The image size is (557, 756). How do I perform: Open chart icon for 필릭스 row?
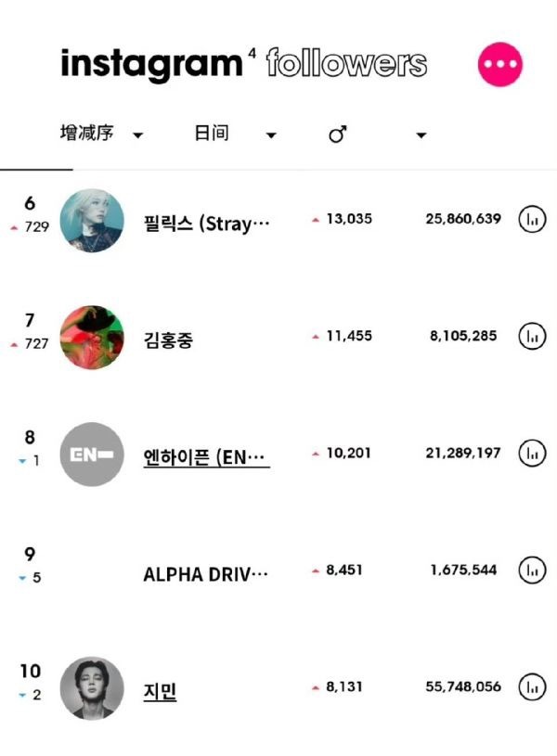coord(532,220)
